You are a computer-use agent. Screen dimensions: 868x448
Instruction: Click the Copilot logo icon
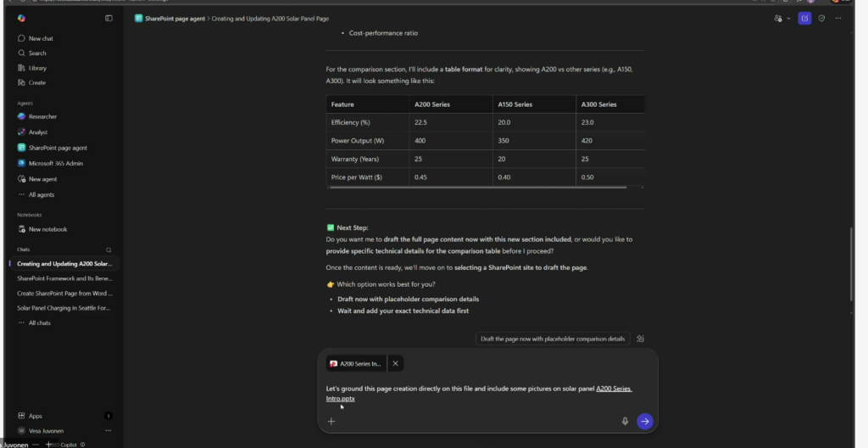pyautogui.click(x=21, y=18)
